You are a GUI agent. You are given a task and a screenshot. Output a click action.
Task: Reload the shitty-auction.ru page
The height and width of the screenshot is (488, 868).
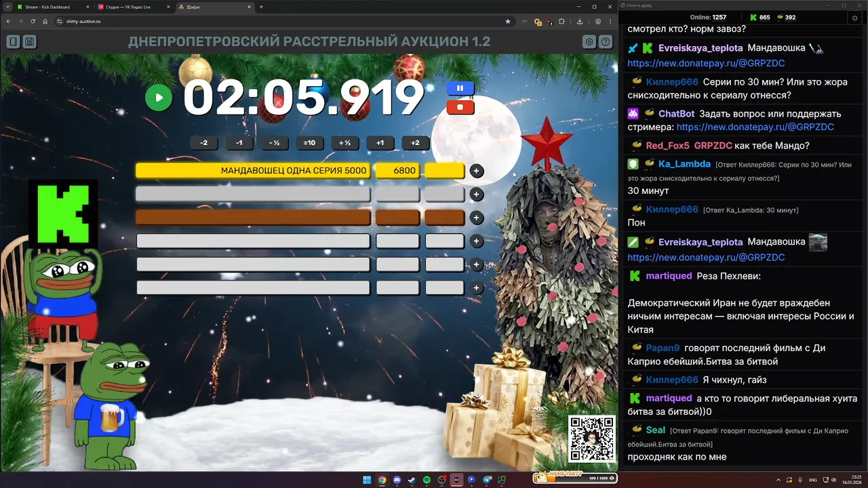[x=33, y=21]
